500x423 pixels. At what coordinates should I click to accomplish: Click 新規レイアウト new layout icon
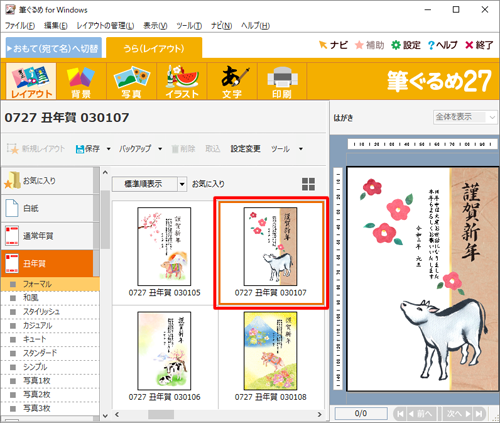pos(36,149)
